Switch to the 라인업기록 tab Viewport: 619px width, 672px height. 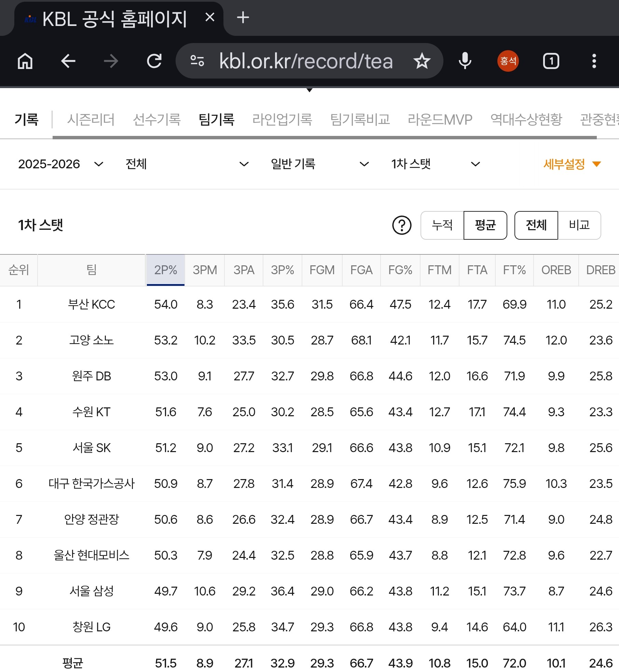coord(282,120)
